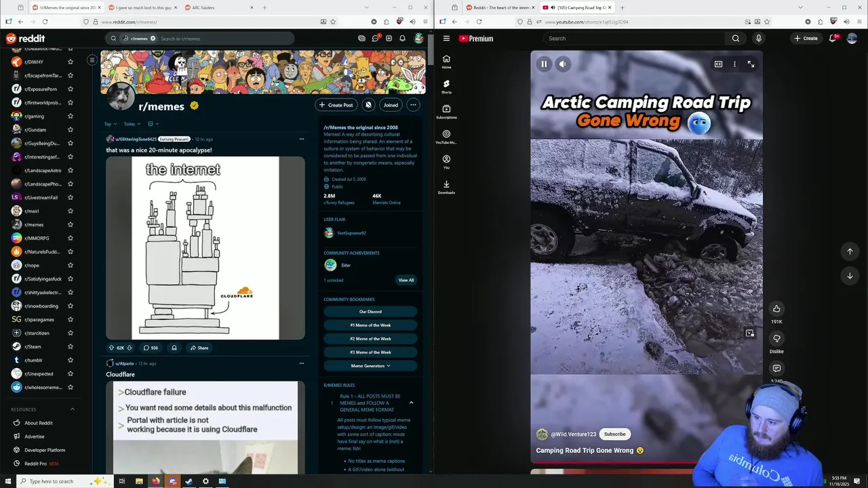The height and width of the screenshot is (488, 868).
Task: Enter fullscreen on the Shorts player
Action: click(751, 64)
